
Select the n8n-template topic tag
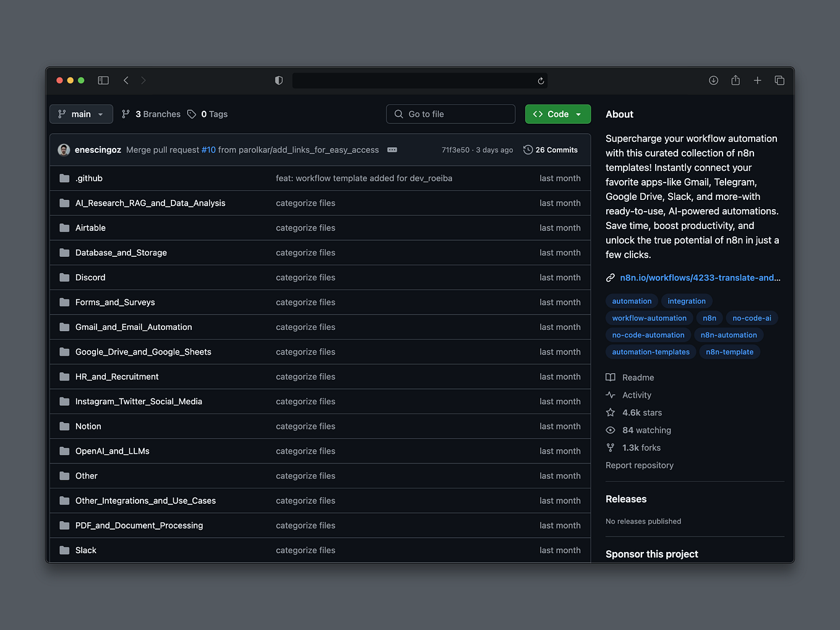pos(729,352)
